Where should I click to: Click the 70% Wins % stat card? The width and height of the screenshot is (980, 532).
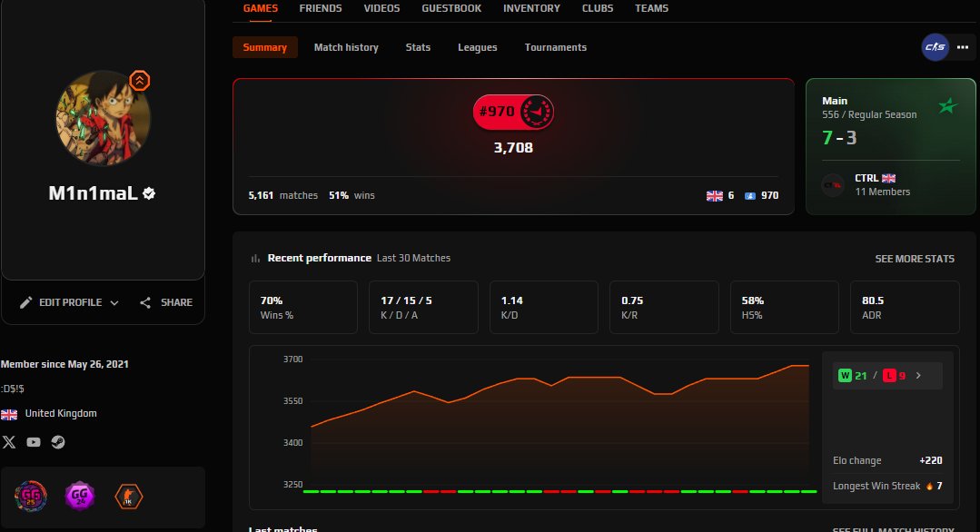coord(303,307)
